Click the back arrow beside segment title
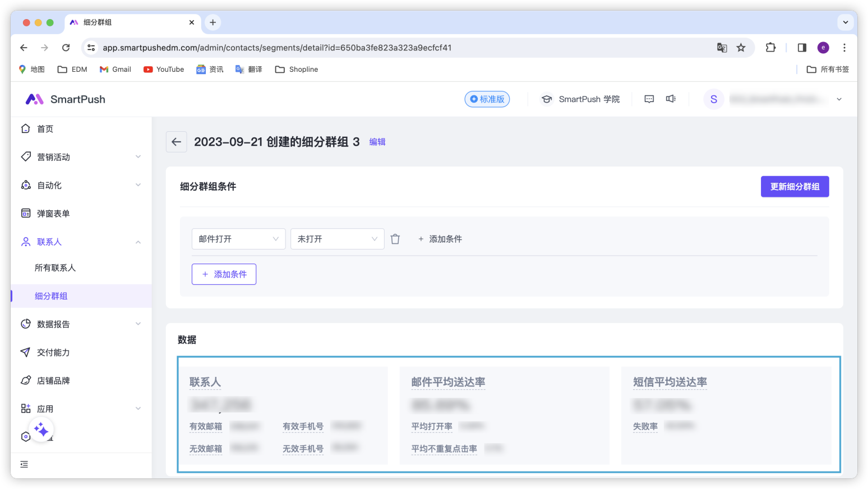The height and width of the screenshot is (489, 868). (176, 142)
